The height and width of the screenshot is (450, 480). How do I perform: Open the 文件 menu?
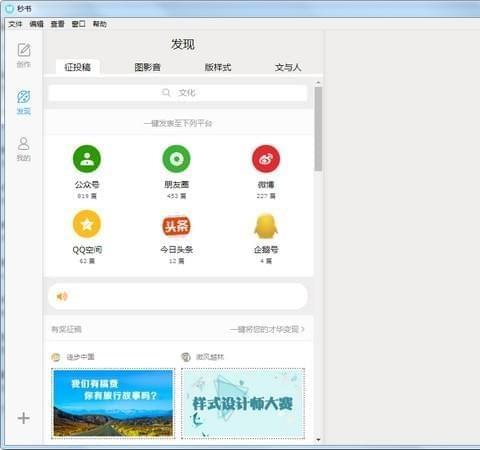pyautogui.click(x=15, y=24)
